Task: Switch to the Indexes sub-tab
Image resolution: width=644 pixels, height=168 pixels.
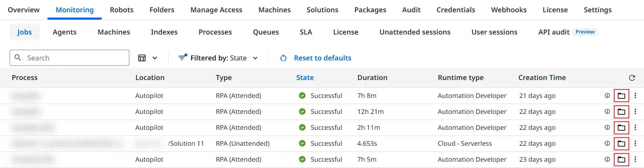Action: pos(164,32)
